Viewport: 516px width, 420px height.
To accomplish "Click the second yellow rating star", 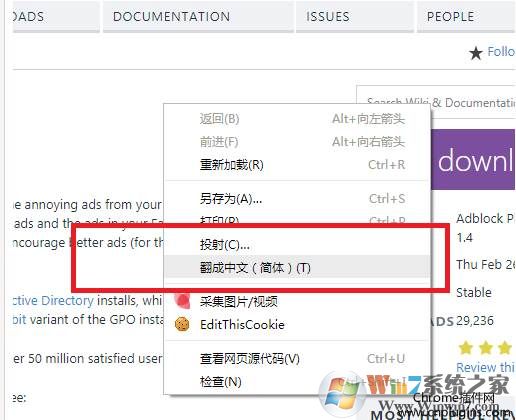I will tap(485, 348).
